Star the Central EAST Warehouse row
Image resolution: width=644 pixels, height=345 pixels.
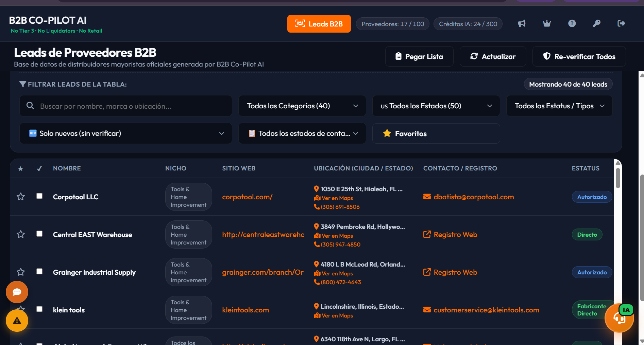[x=21, y=234]
